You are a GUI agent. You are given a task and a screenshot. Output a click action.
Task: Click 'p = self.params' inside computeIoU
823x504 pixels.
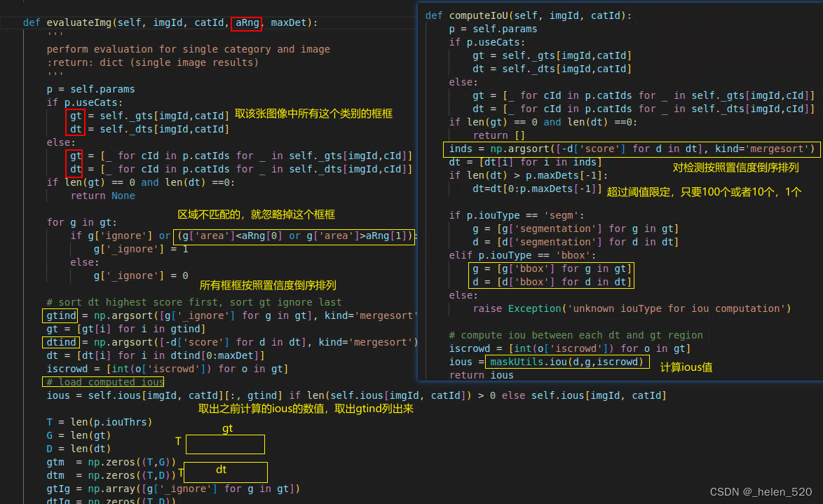493,29
